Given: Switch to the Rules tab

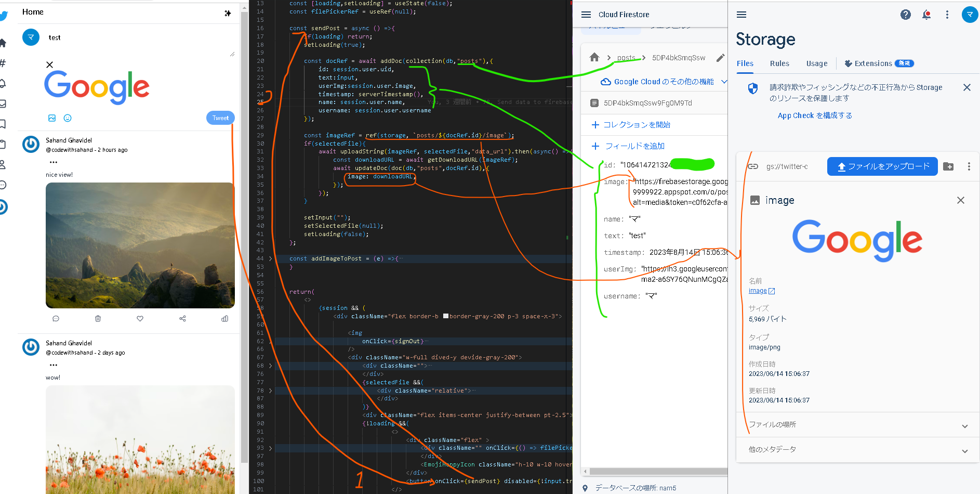Looking at the screenshot, I should [x=779, y=63].
